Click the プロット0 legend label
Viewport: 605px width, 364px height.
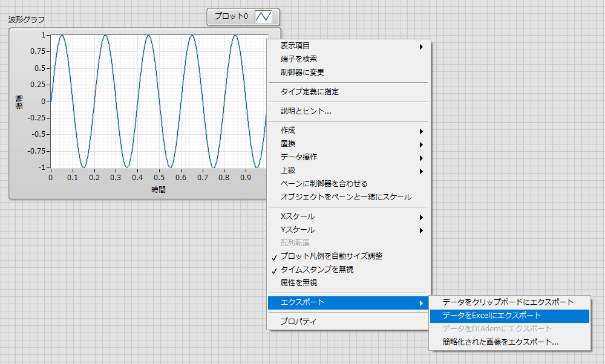click(231, 16)
